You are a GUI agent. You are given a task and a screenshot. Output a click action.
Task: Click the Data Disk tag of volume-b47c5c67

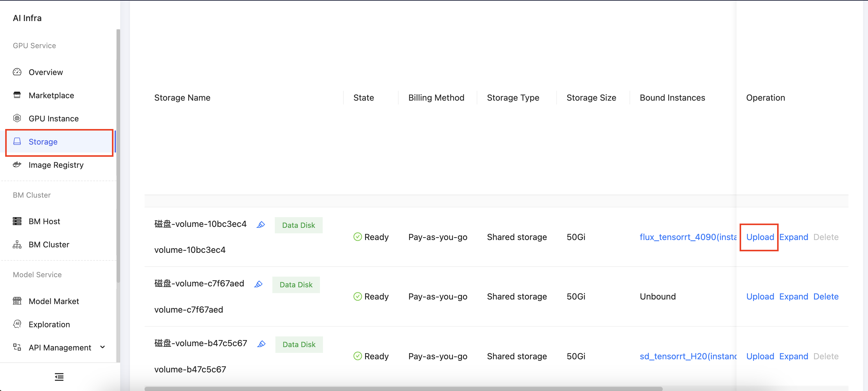(x=299, y=344)
